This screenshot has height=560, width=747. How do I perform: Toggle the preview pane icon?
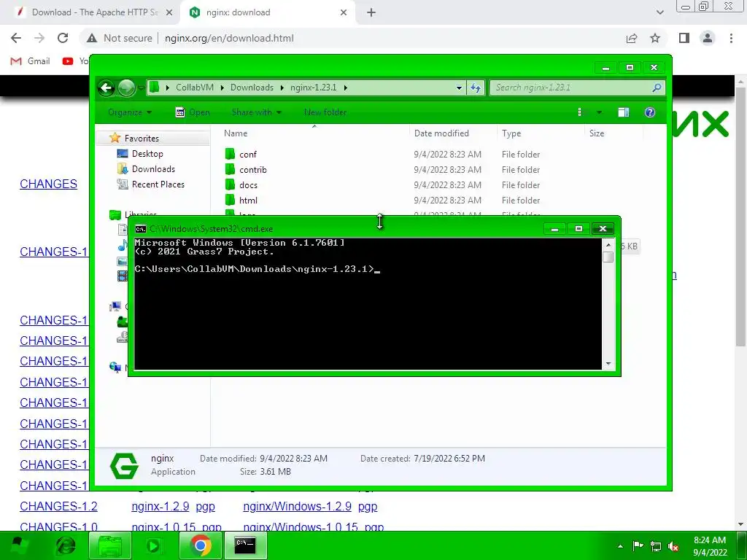point(623,112)
